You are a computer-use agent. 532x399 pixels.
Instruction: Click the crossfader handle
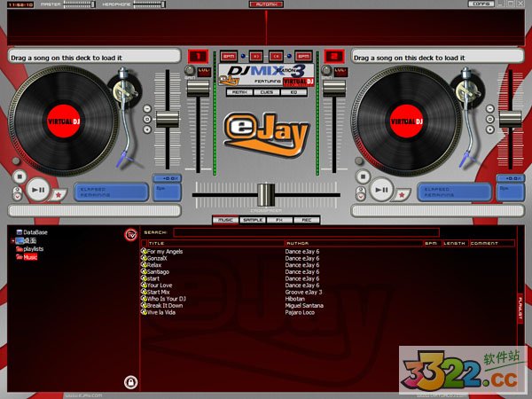[x=266, y=195]
